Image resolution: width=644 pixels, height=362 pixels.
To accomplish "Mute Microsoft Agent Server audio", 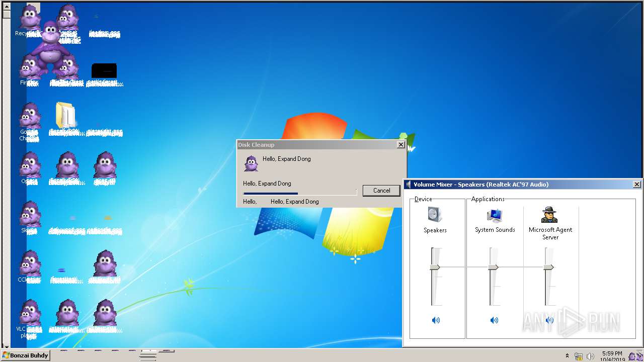I will [549, 320].
